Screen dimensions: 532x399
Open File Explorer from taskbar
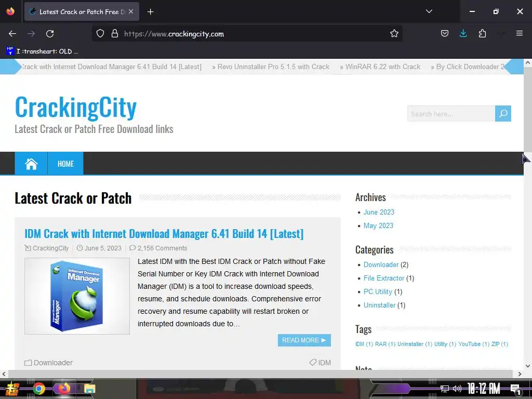90,389
